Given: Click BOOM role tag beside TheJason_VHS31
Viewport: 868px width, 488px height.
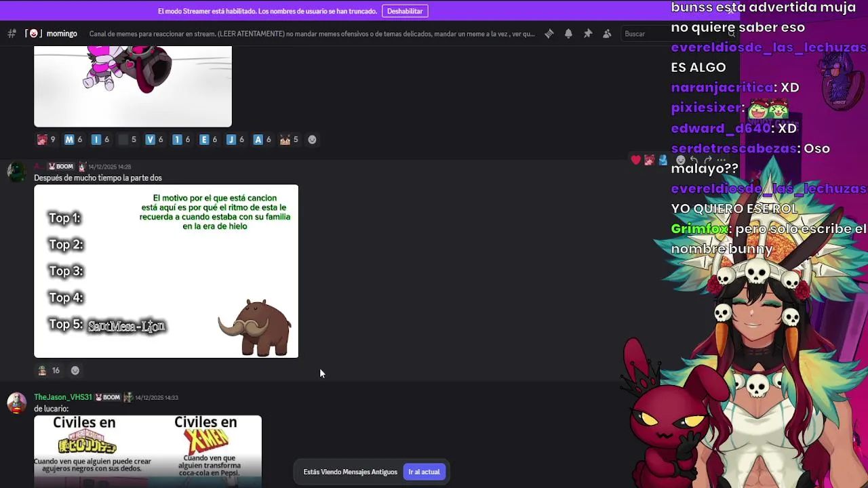Looking at the screenshot, I should pyautogui.click(x=107, y=397).
